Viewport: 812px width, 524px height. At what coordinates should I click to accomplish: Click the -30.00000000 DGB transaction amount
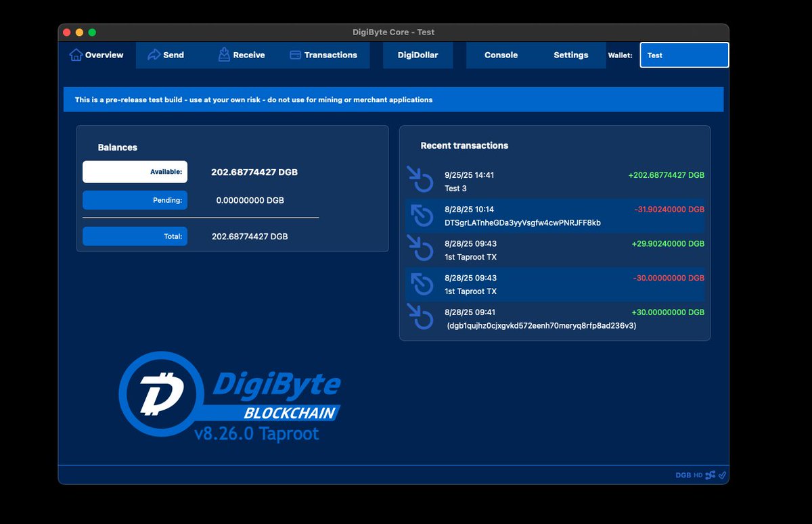pyautogui.click(x=669, y=278)
